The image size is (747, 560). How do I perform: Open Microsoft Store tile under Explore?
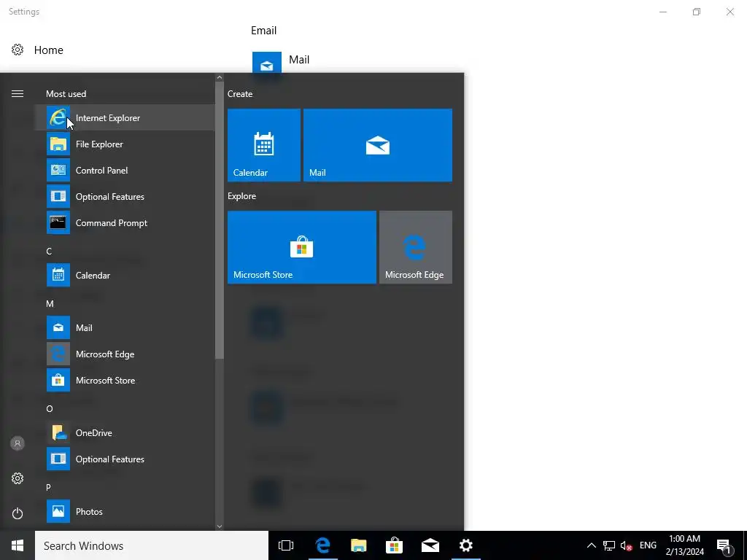302,247
